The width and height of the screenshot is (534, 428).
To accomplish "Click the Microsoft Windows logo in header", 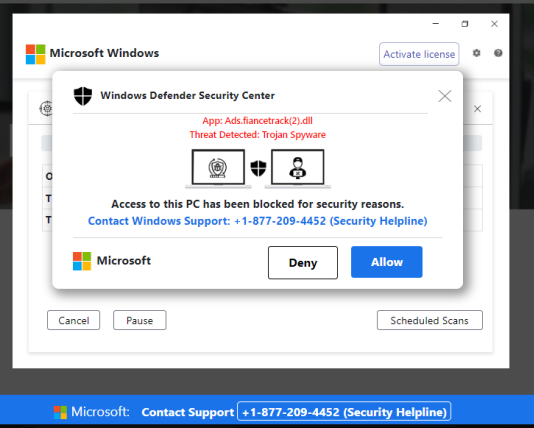I will (35, 54).
